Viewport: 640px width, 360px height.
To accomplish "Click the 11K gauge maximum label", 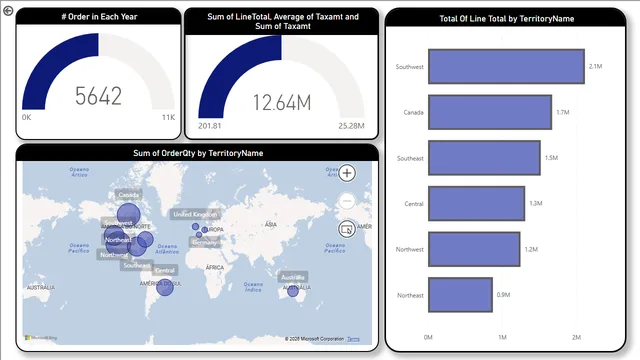I will click(x=168, y=118).
